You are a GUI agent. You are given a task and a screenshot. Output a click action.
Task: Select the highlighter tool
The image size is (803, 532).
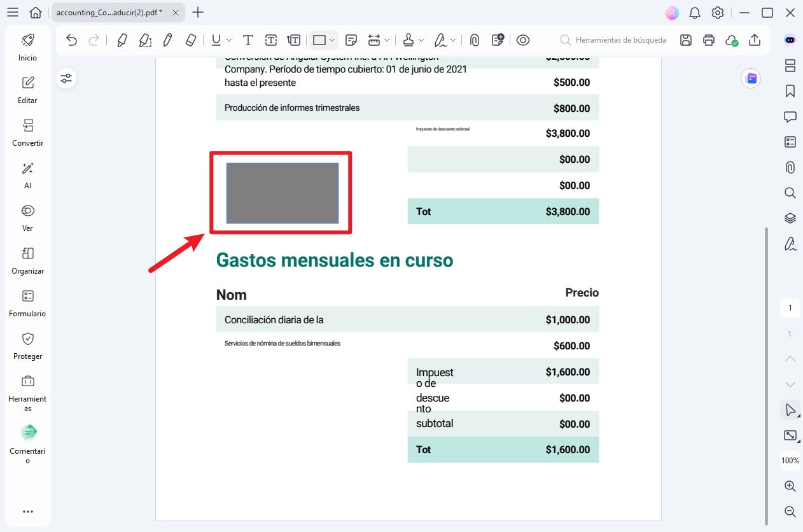pyautogui.click(x=122, y=39)
